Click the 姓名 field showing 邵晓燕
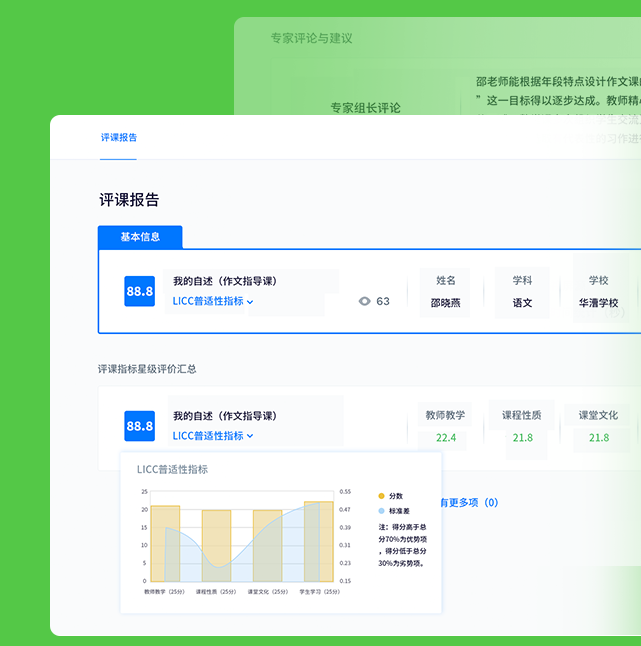The width and height of the screenshot is (641, 646). point(445,291)
